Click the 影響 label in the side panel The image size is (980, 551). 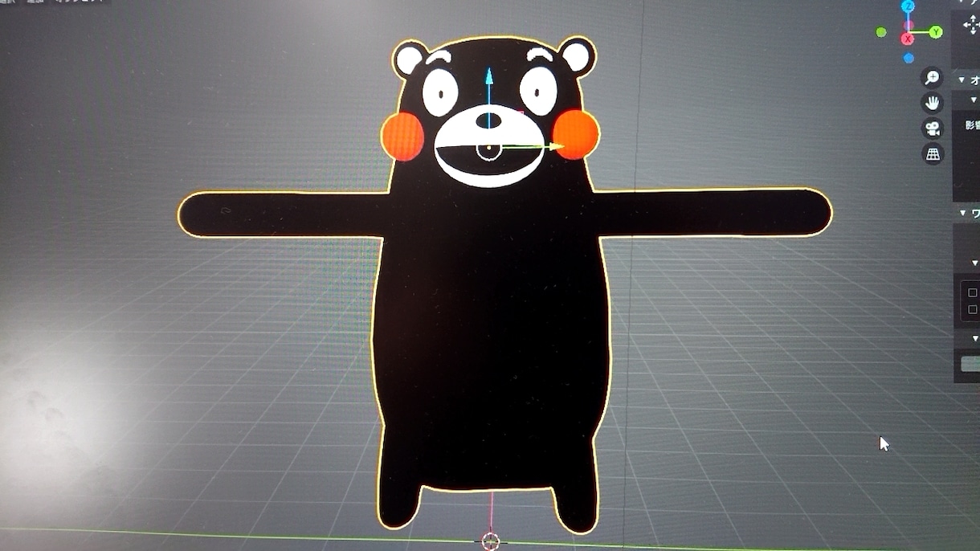[972, 124]
